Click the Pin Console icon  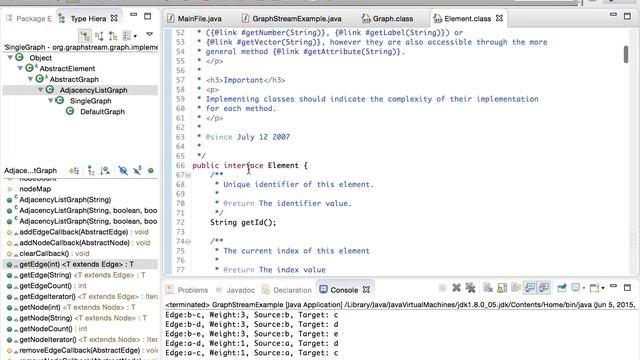562,288
